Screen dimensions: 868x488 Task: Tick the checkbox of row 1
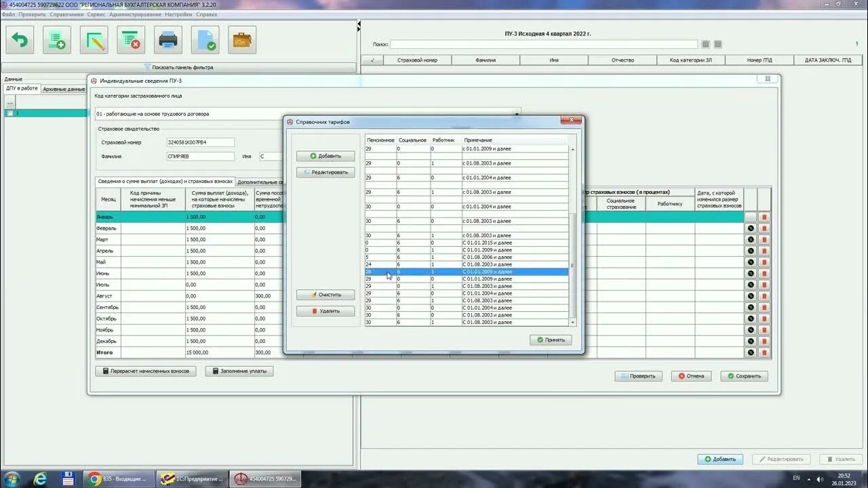click(x=9, y=113)
